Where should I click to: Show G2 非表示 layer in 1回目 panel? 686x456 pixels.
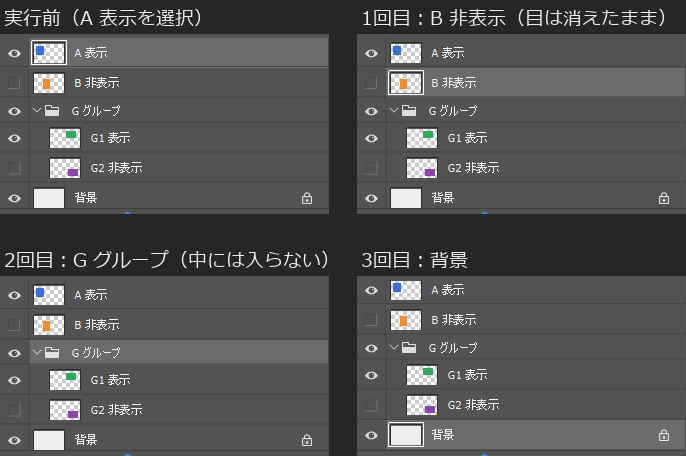[371, 168]
